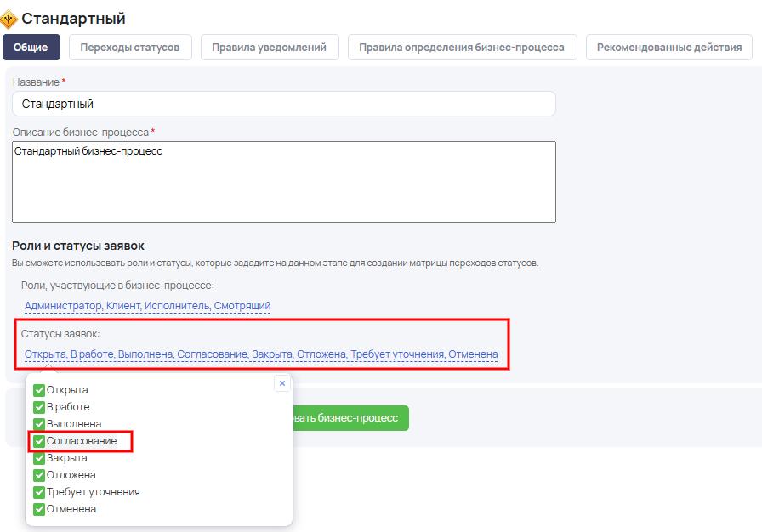Switch to the Общие tab
The height and width of the screenshot is (532, 762).
pyautogui.click(x=31, y=48)
